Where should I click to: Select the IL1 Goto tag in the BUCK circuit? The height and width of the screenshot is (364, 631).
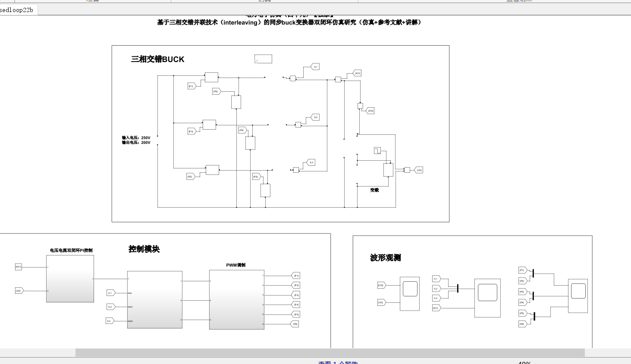[x=315, y=67]
